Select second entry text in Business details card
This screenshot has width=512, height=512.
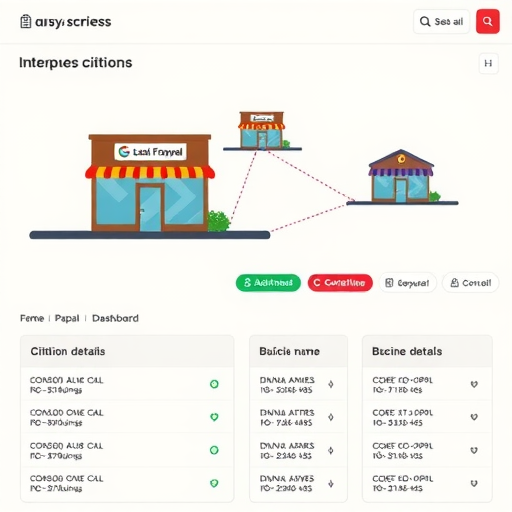[403, 417]
